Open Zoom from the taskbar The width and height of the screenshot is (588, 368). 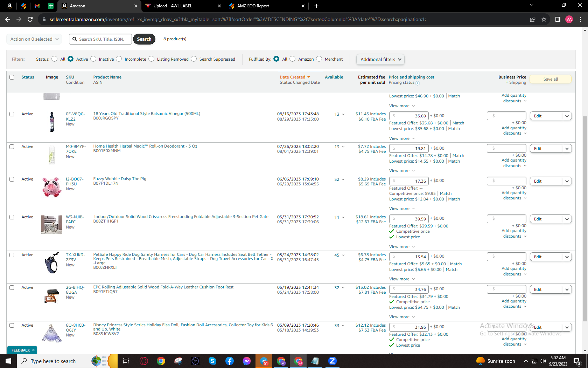point(332,361)
